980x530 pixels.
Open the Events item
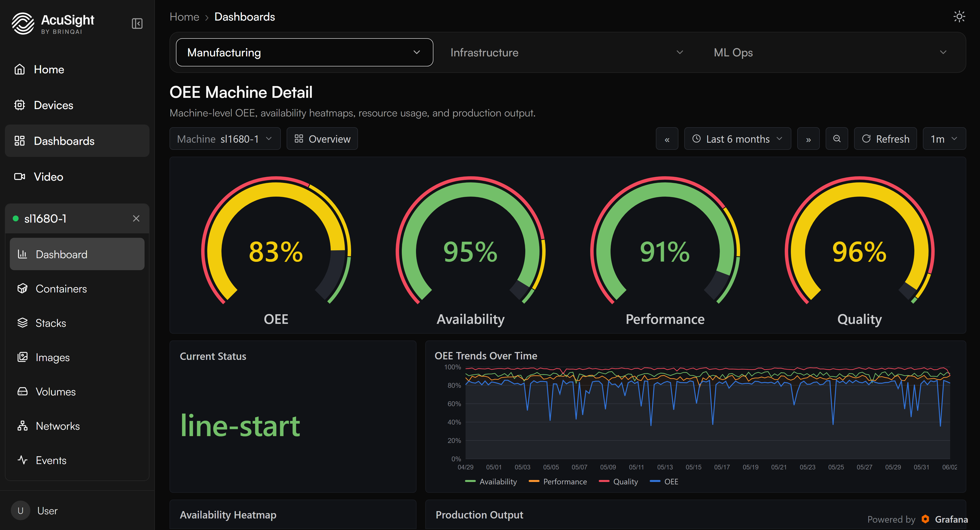click(77, 460)
